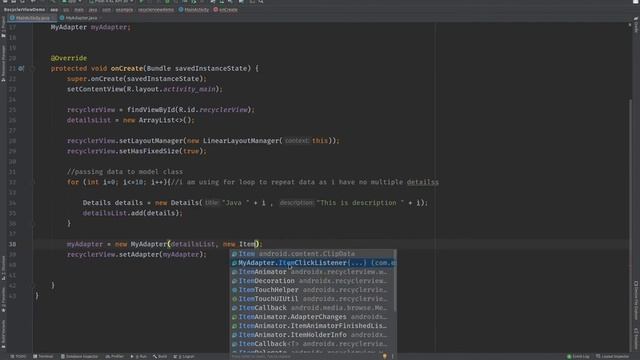Select ItemTouchUIUtil in the autocomplete popup

(313, 299)
